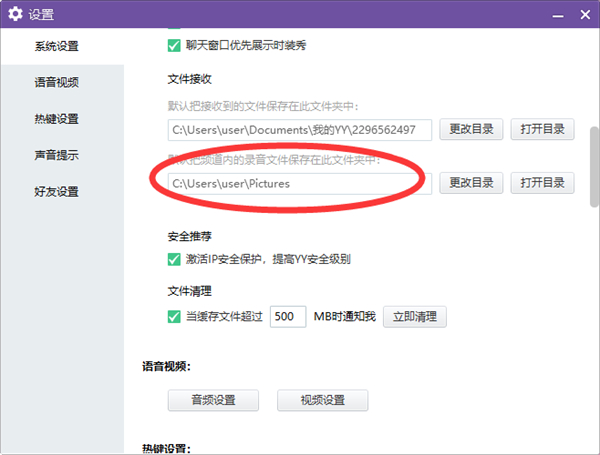Viewport: 600px width, 455px height.
Task: Click 打开目录 for the received files folder
Action: tap(543, 130)
